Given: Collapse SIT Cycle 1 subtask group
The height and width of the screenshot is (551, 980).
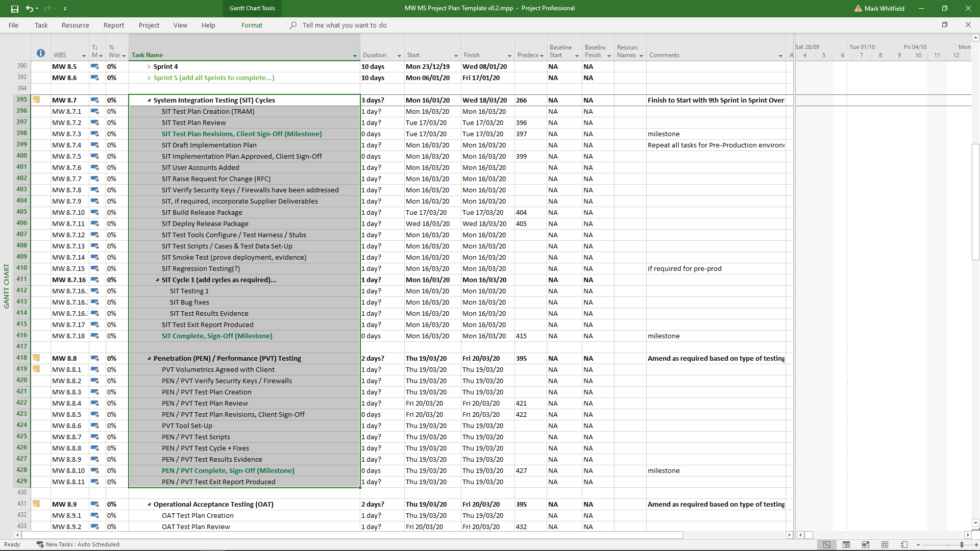Looking at the screenshot, I should [157, 280].
